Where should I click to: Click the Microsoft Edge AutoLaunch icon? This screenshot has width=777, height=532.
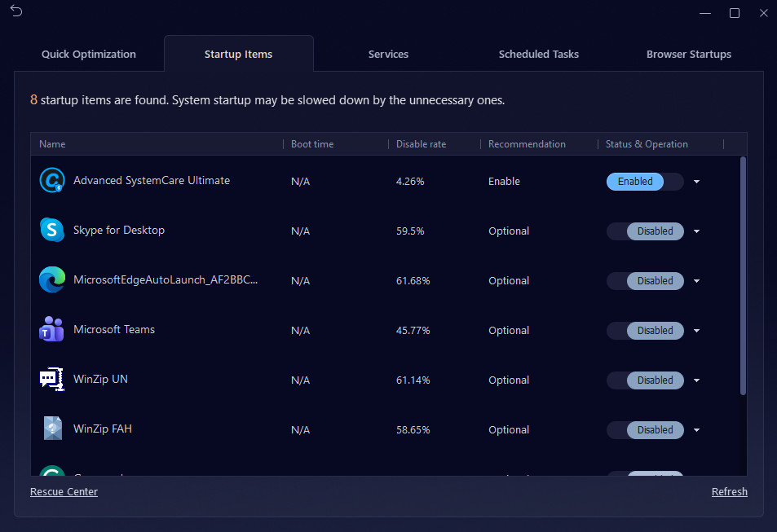tap(52, 279)
